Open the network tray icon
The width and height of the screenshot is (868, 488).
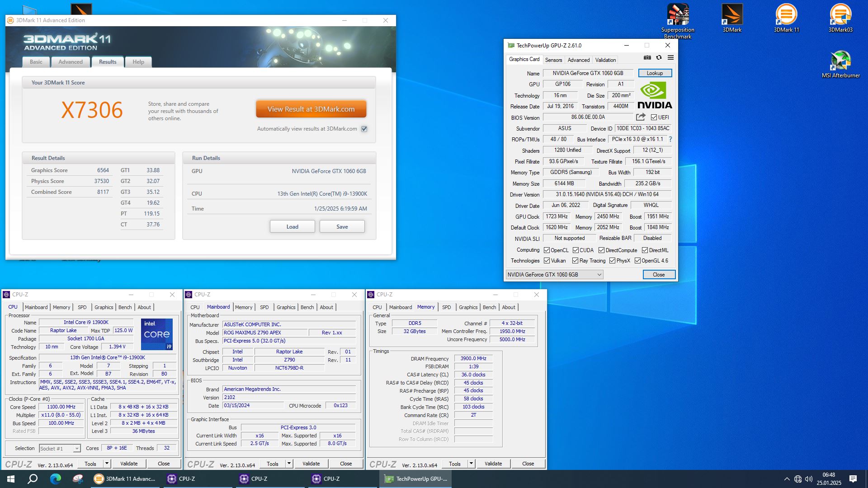[x=798, y=479]
